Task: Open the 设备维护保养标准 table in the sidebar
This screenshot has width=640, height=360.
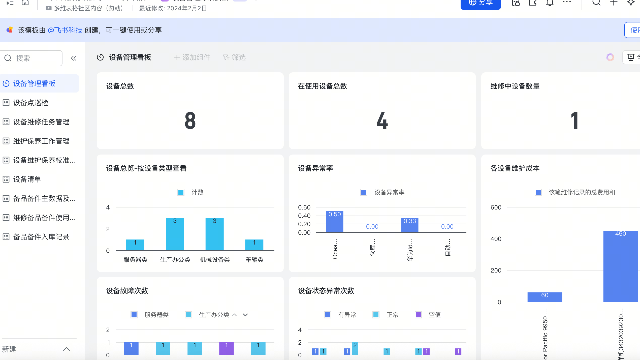Action: coord(39,160)
